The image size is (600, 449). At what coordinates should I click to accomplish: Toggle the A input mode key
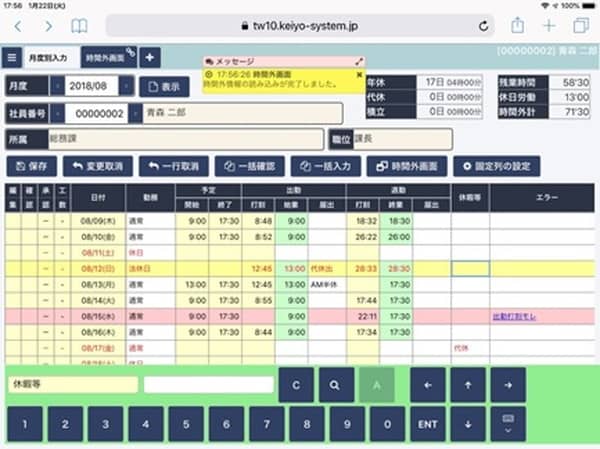377,384
